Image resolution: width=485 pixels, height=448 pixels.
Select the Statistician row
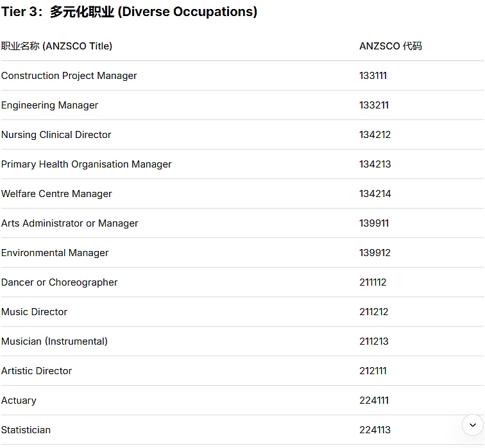pyautogui.click(x=242, y=430)
